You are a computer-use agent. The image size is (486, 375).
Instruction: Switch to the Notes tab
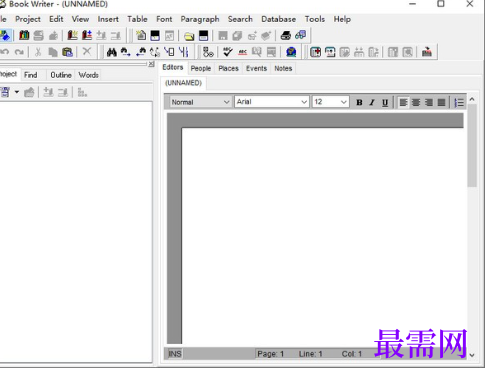[x=283, y=68]
